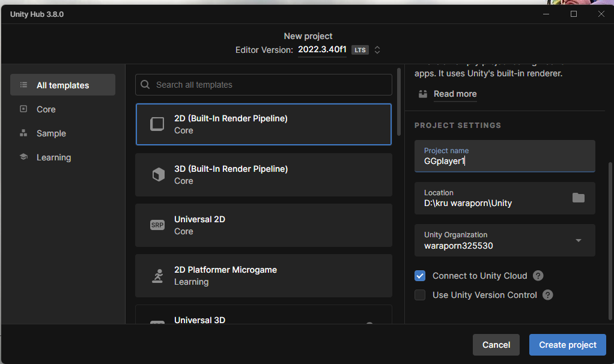614x364 pixels.
Task: Click help icon next to Use Unity Version Control
Action: pos(547,295)
